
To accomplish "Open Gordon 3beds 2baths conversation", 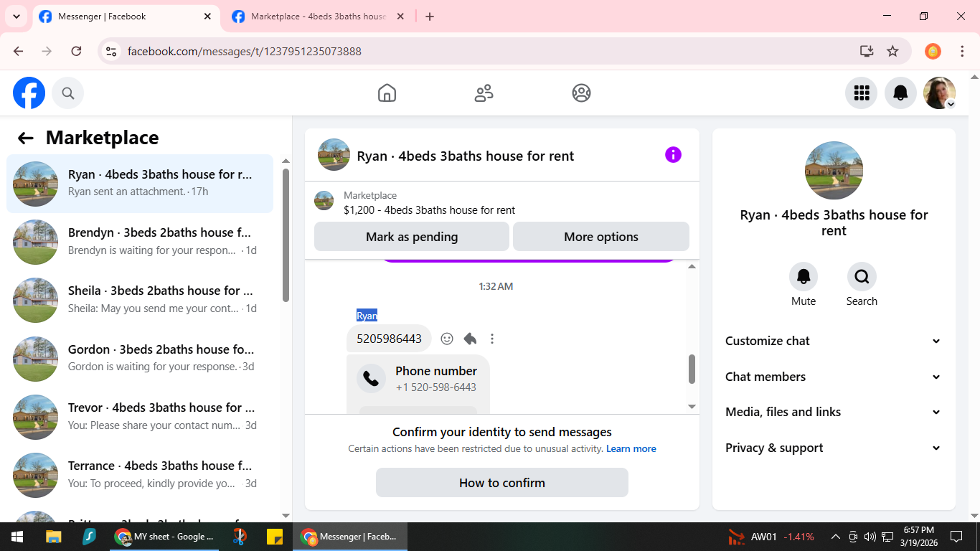I will coord(140,359).
